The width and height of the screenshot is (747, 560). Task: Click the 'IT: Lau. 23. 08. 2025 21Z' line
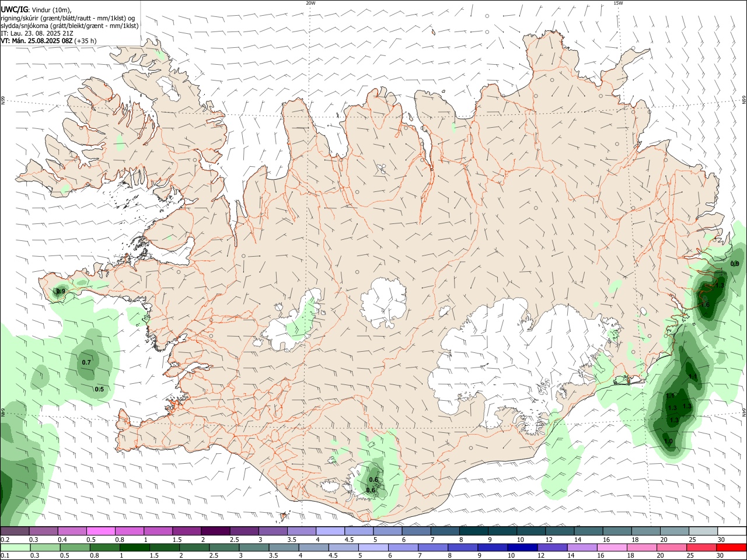37,33
